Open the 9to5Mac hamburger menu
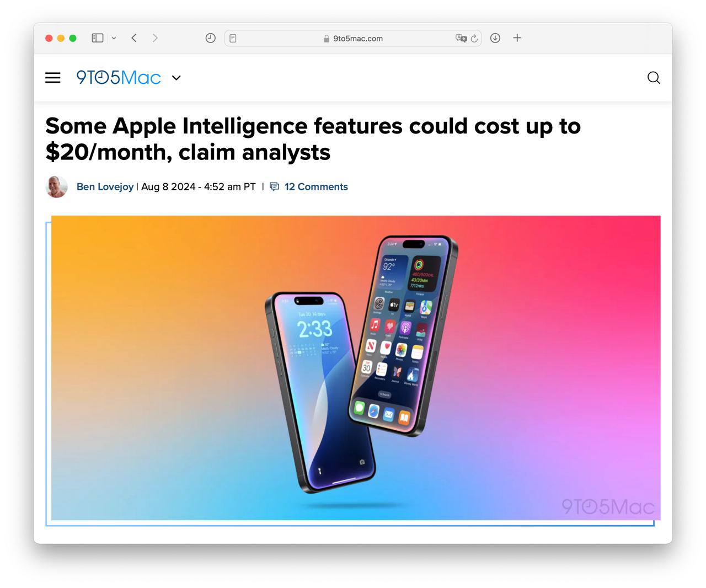 [x=53, y=78]
